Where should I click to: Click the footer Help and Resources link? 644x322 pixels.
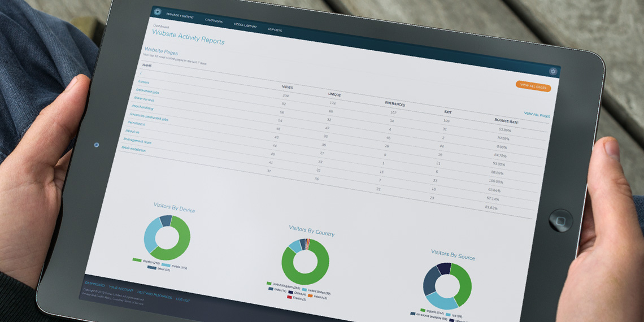pos(154,294)
